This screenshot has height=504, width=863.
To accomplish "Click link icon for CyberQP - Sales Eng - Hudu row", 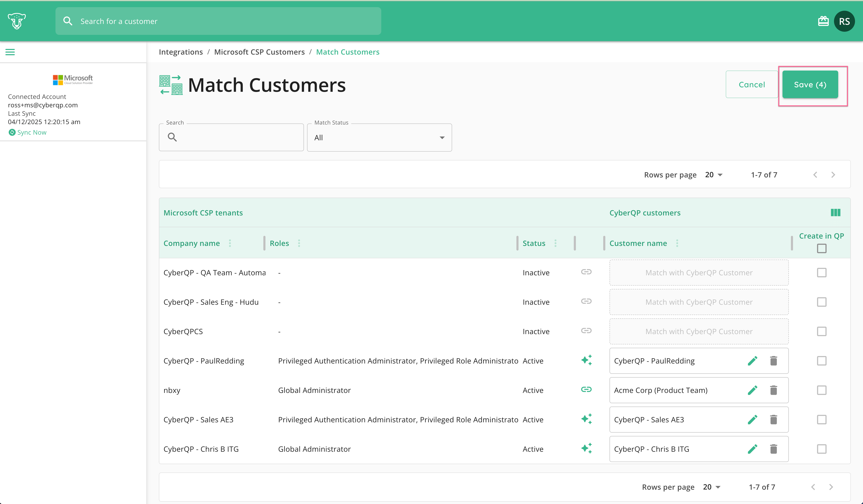I will tap(586, 301).
